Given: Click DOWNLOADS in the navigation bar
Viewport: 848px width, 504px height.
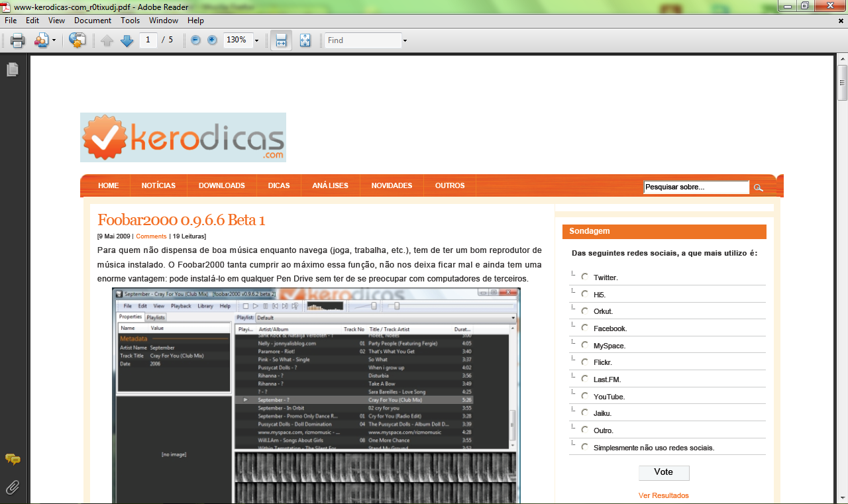Looking at the screenshot, I should [x=222, y=185].
